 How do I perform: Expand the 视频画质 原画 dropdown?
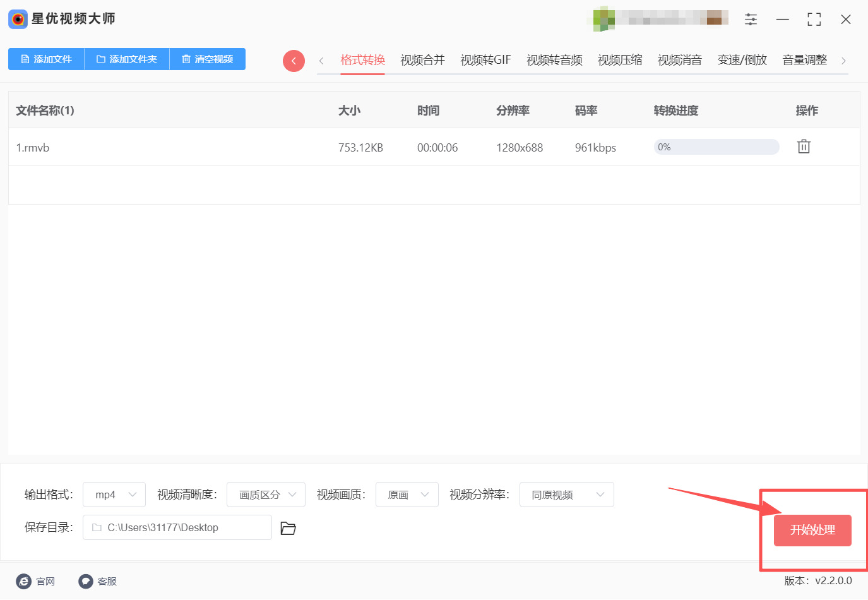[407, 495]
